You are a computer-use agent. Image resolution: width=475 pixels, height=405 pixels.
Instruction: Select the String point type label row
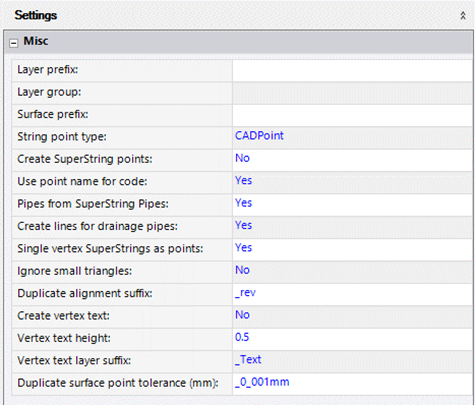[122, 137]
